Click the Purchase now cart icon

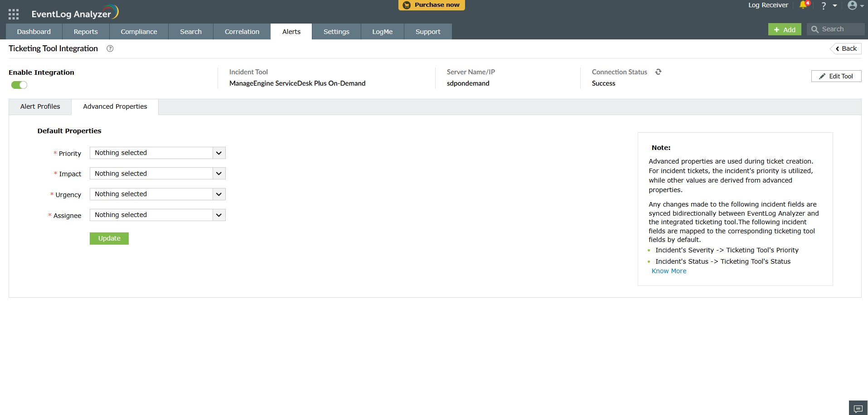(x=407, y=5)
